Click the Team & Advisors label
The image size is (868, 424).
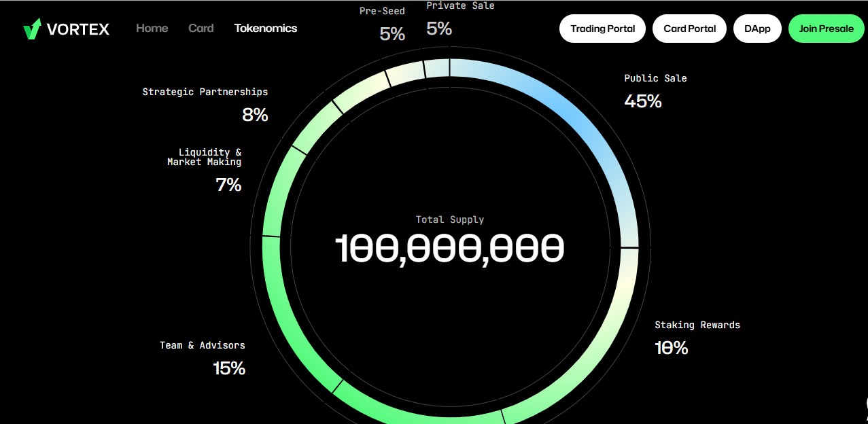[x=202, y=345]
